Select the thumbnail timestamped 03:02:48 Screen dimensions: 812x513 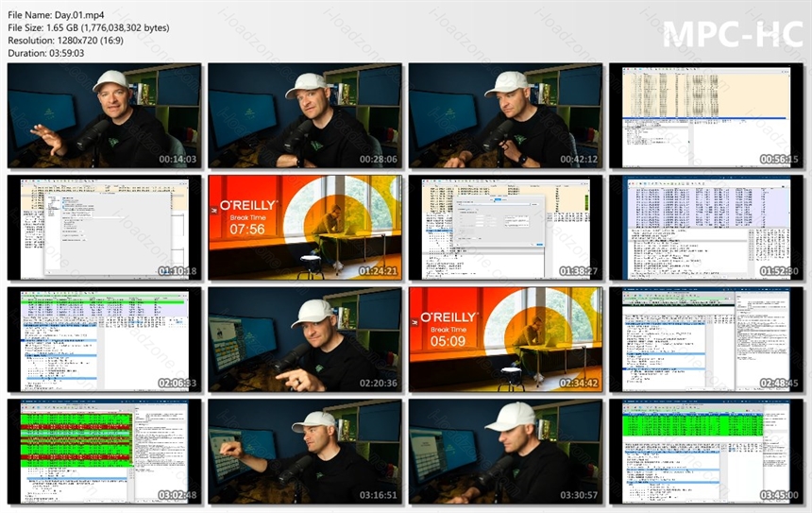pos(104,452)
